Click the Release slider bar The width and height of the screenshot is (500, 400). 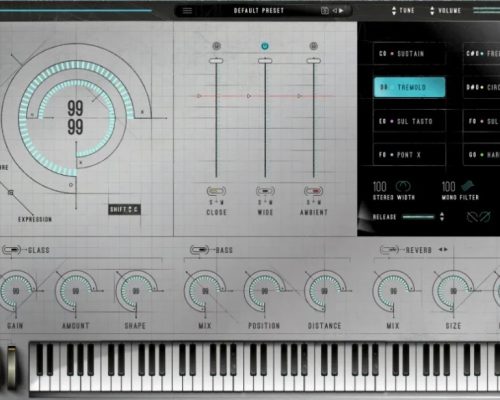(418, 217)
